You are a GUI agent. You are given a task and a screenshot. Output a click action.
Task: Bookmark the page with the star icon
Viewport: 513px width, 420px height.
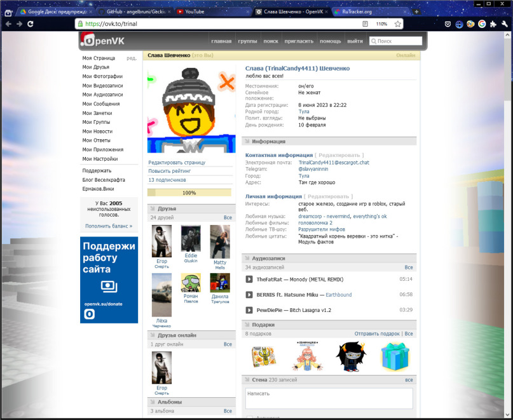click(397, 24)
